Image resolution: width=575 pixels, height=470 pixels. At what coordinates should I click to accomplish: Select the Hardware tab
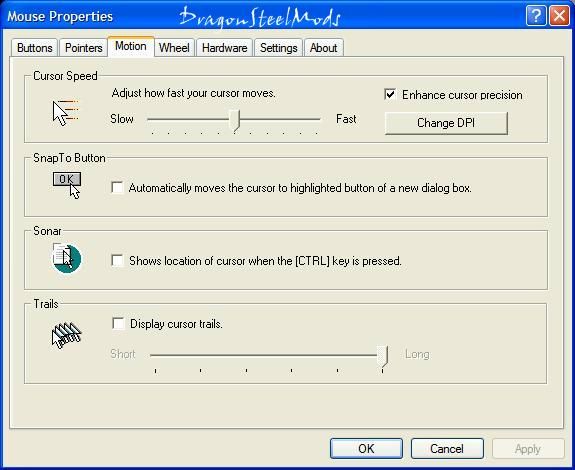coord(224,48)
